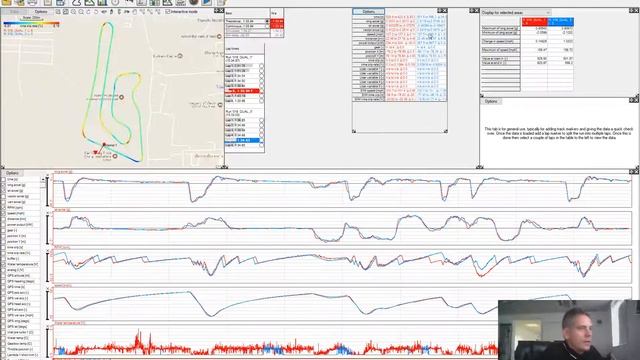Screen dimensions: 640x360
Task: Click the 'RPM [rpm]' chart title label
Action: [62, 248]
